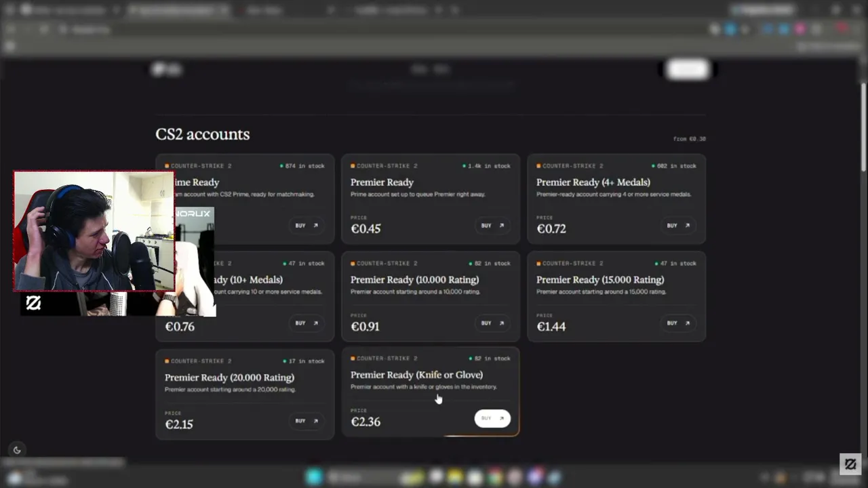
Task: Select the 'Premier Ready (15.000 Rating)' title
Action: (600, 280)
